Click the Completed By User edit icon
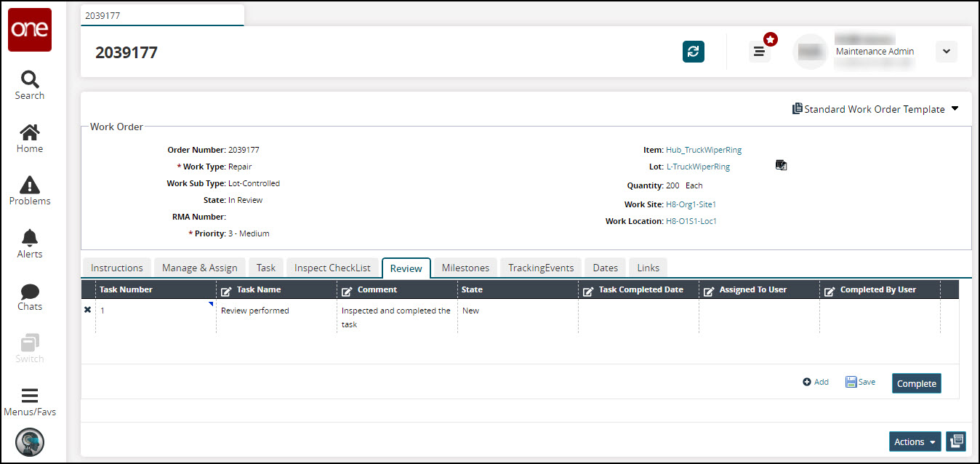The height and width of the screenshot is (464, 980). 830,291
